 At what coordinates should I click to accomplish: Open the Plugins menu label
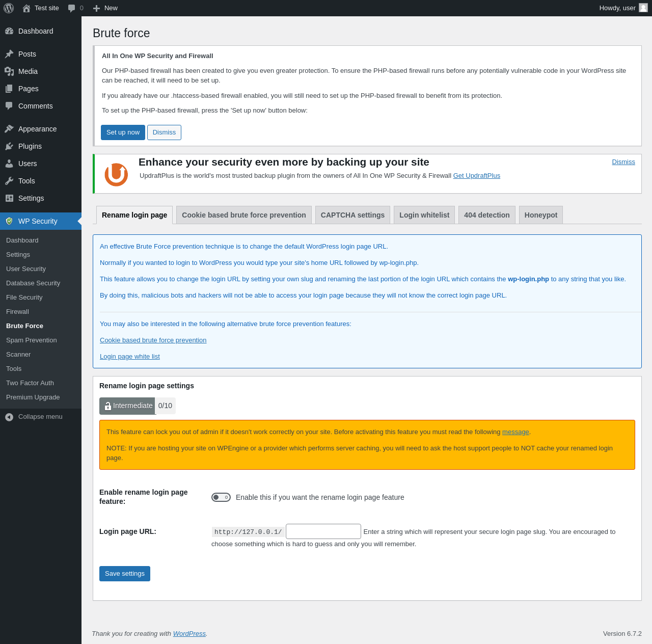(30, 146)
